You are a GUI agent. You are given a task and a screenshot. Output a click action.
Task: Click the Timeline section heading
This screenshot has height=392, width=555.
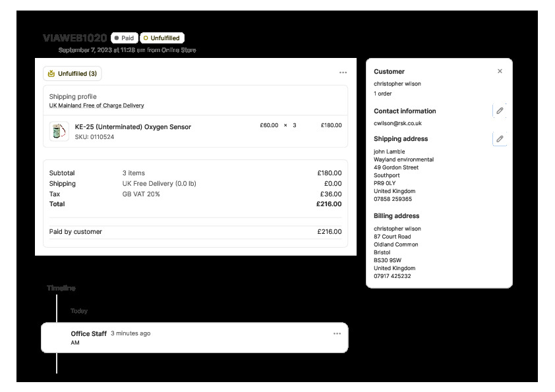pyautogui.click(x=61, y=288)
